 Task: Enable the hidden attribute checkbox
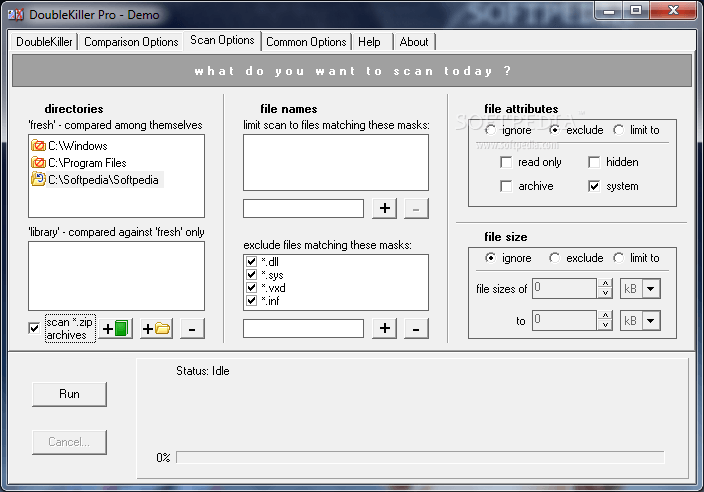594,162
